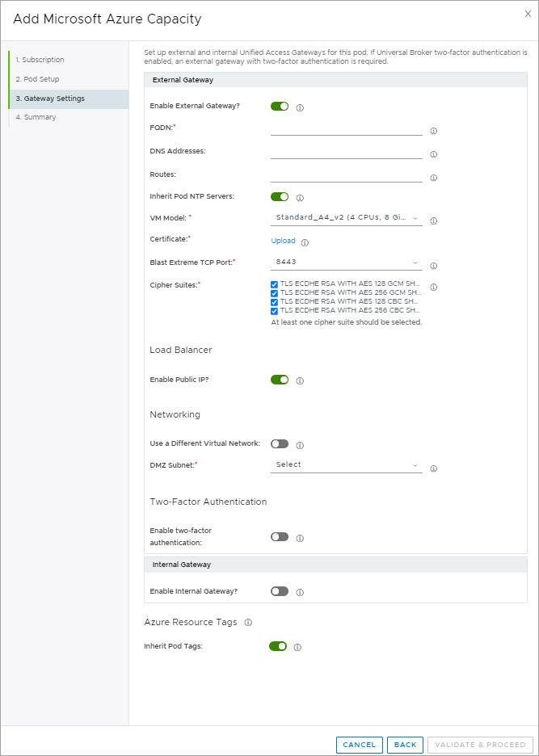539x756 pixels.
Task: Enable two-factor authentication switch
Action: (280, 536)
